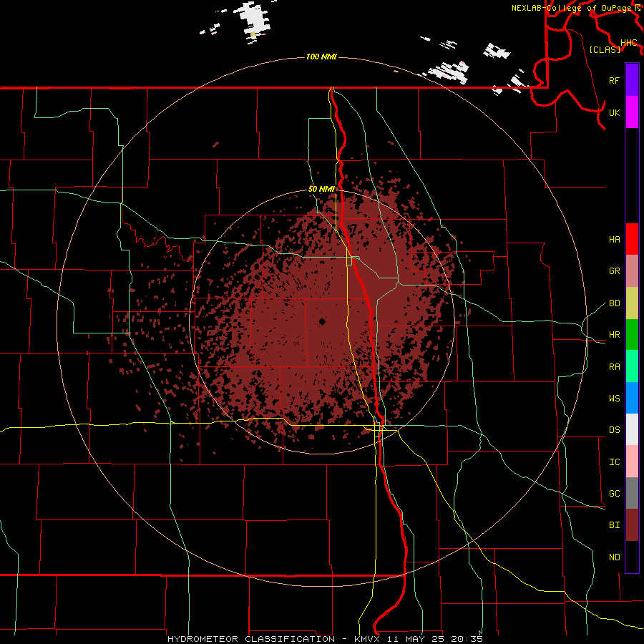Click the RA legend label
644x644 pixels.
pos(614,367)
